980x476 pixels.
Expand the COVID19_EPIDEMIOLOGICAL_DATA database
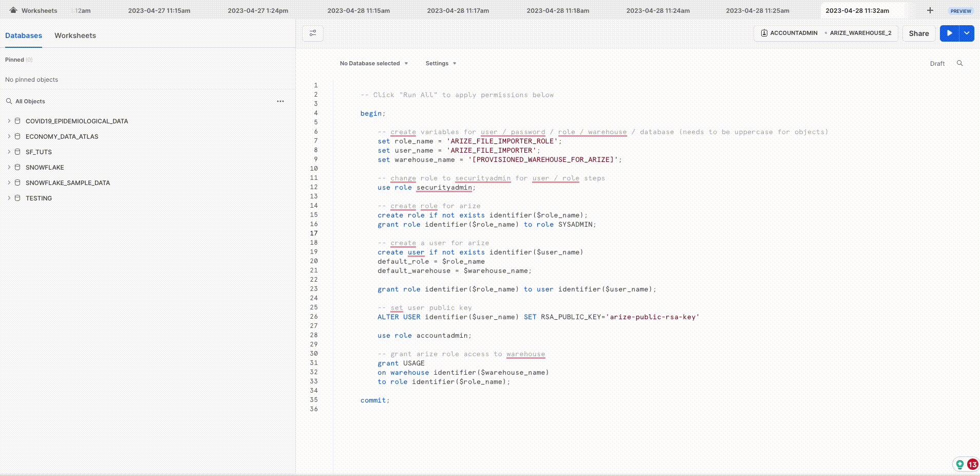[9, 121]
